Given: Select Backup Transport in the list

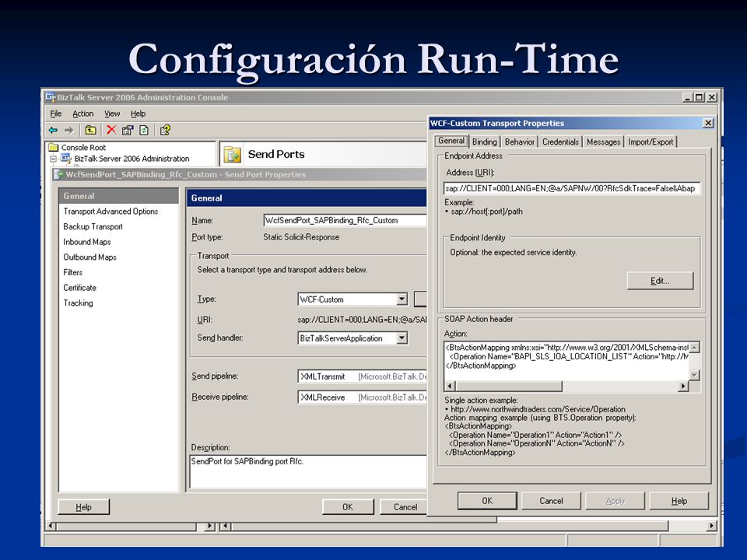Looking at the screenshot, I should [93, 226].
